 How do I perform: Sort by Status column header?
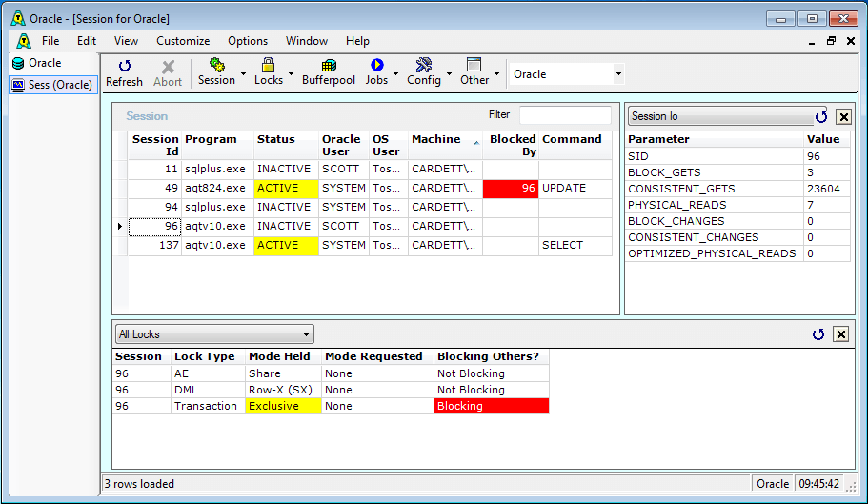click(286, 146)
